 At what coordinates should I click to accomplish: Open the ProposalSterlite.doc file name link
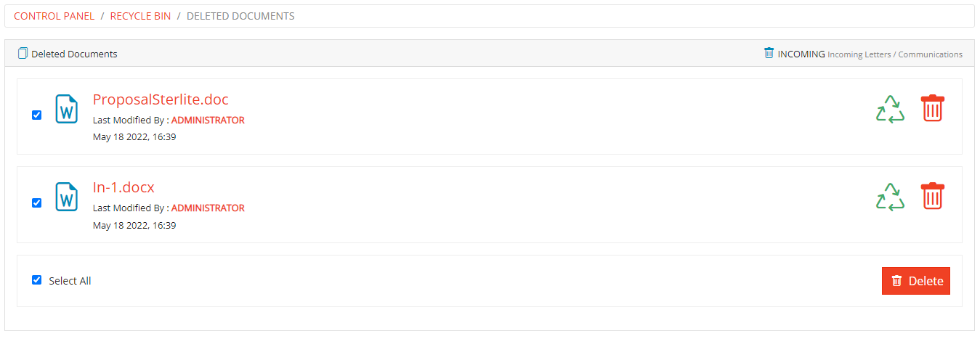pos(161,99)
